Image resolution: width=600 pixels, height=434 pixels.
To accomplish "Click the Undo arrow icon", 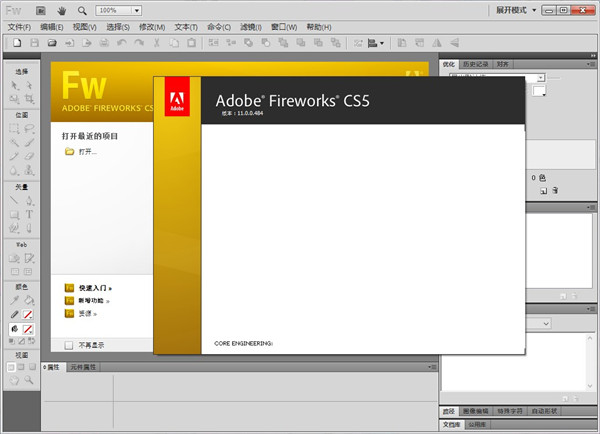I will pyautogui.click(x=122, y=43).
